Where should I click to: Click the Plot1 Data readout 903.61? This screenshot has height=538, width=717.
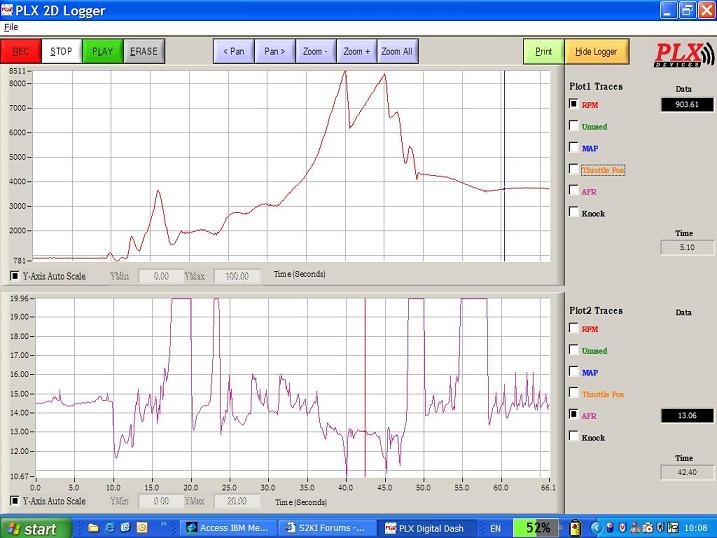tap(687, 104)
